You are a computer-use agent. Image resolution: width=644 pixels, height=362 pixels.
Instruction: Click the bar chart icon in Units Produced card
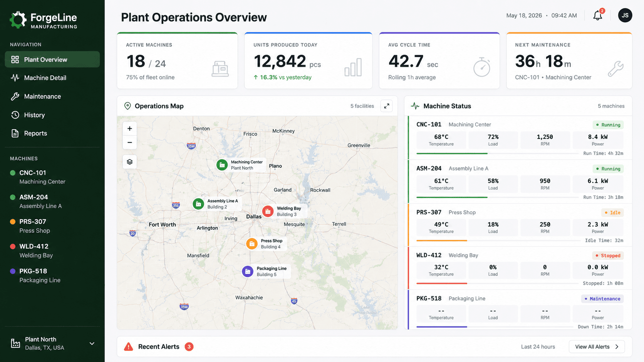point(353,67)
